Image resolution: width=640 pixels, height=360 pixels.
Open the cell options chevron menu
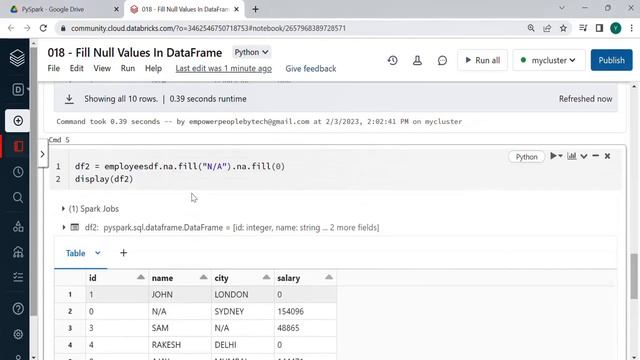pyautogui.click(x=584, y=156)
